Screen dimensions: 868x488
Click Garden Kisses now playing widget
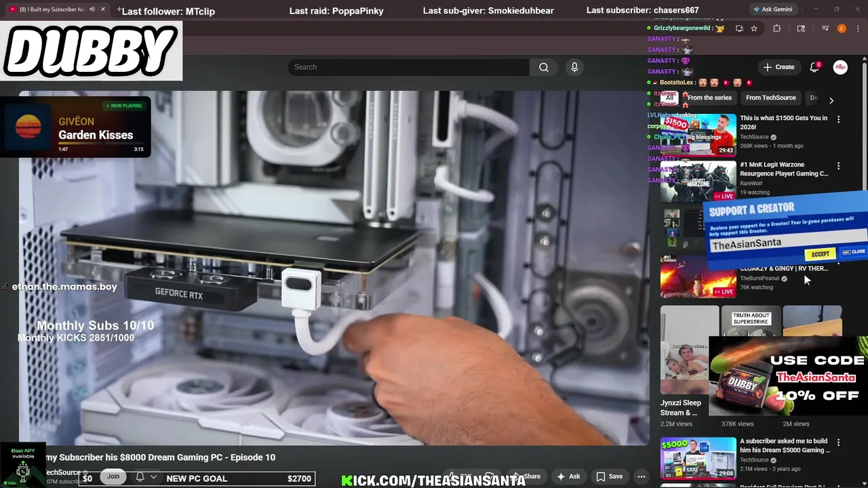75,127
